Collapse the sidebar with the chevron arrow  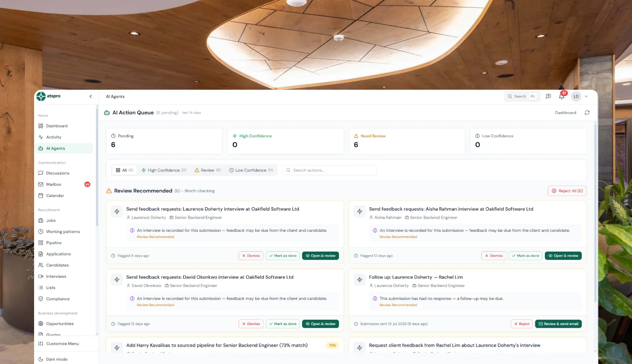click(x=91, y=96)
